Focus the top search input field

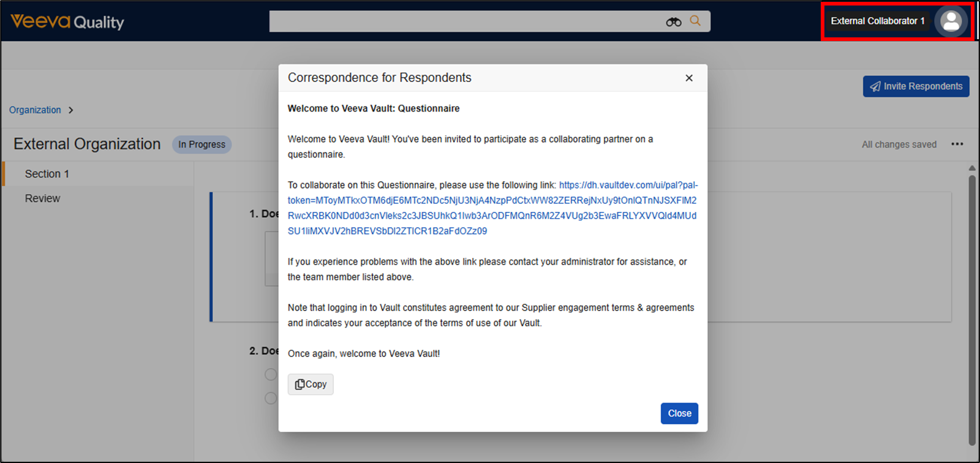[x=466, y=21]
